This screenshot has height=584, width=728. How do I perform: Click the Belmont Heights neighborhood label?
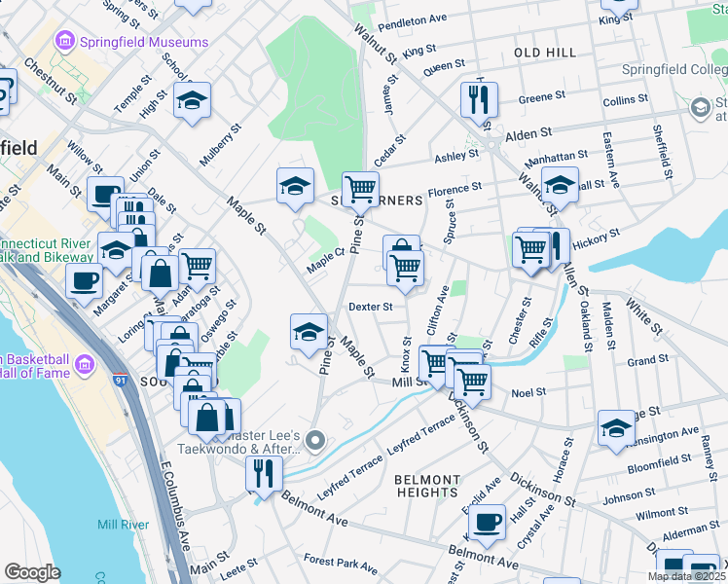click(427, 487)
